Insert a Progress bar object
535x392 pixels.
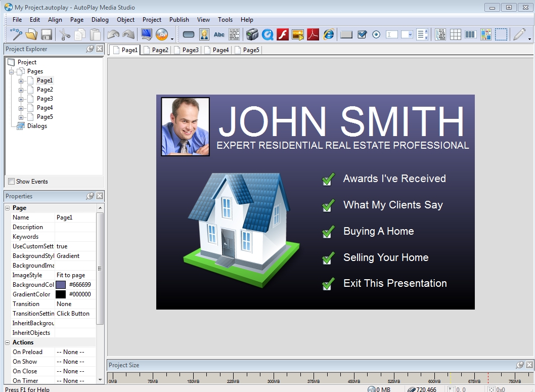tap(470, 34)
